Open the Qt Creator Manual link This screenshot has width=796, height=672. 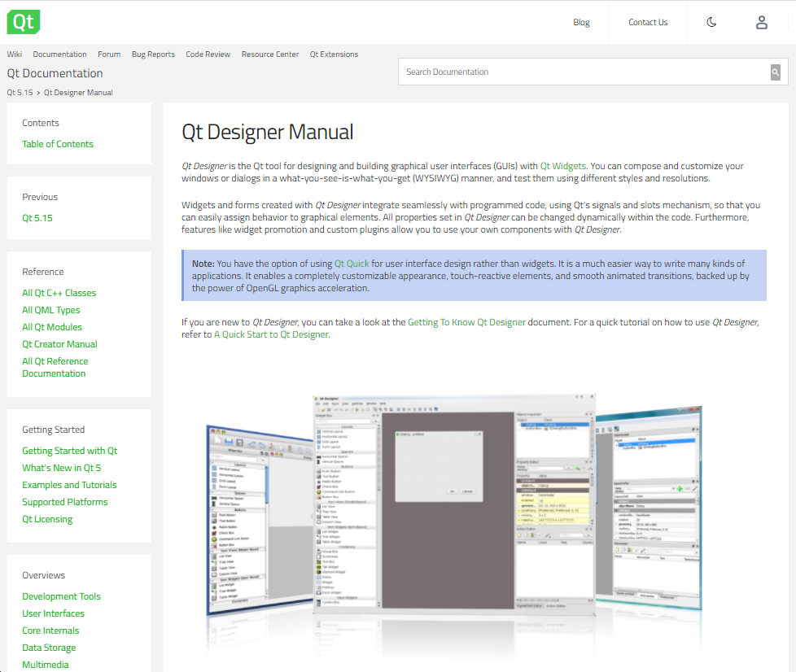click(x=59, y=344)
